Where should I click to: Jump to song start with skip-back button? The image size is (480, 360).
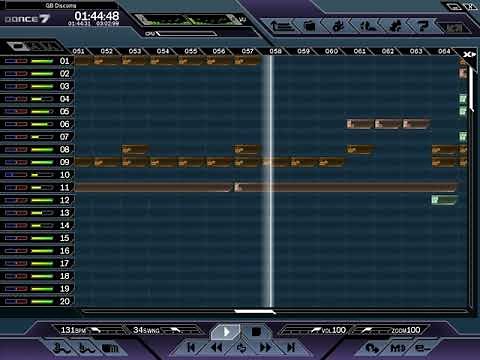click(x=191, y=348)
